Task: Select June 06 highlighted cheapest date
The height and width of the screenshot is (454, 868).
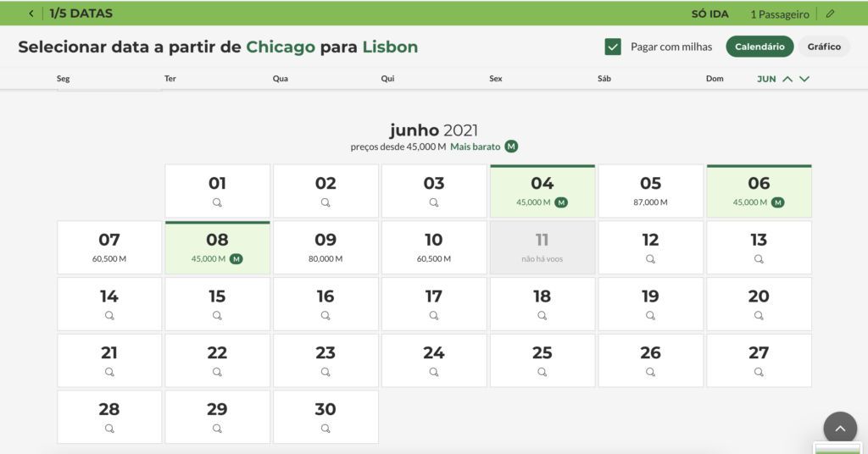Action: 759,191
